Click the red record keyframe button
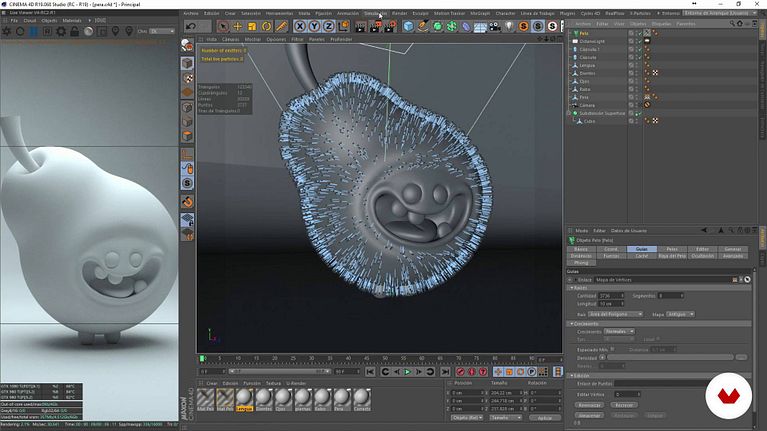 [x=461, y=372]
